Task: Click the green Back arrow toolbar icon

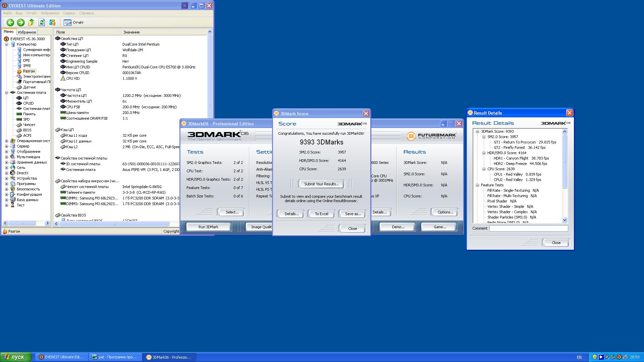Action: click(x=10, y=22)
